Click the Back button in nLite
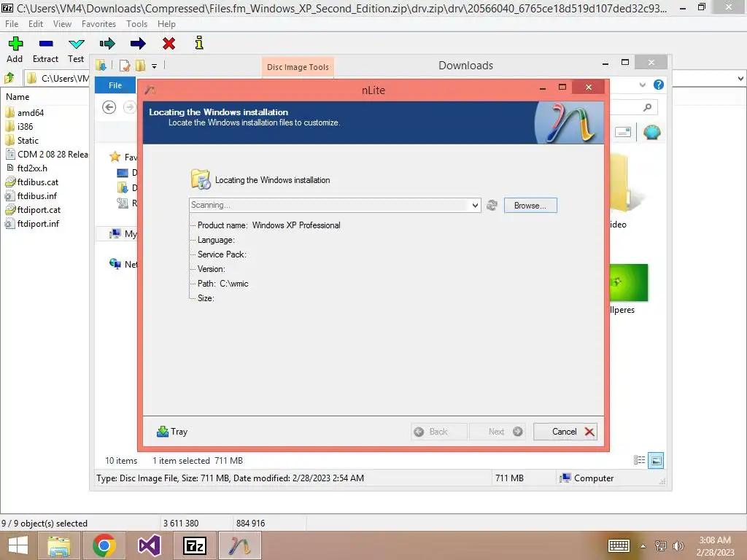The image size is (747, 560). (438, 432)
